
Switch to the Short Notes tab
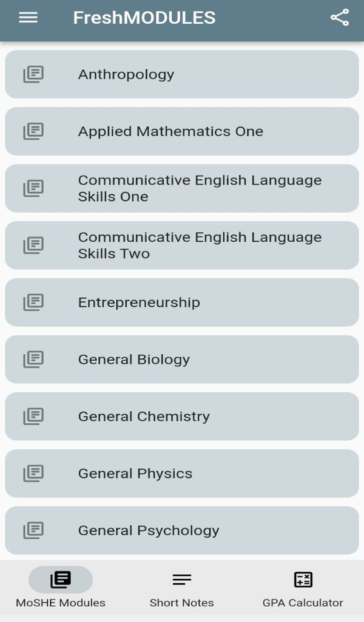(x=181, y=588)
